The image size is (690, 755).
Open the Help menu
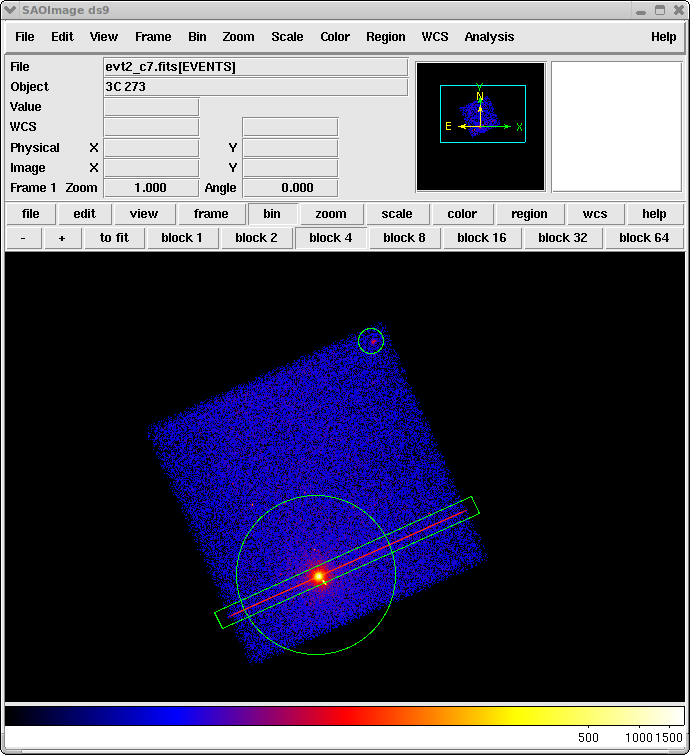pyautogui.click(x=663, y=37)
